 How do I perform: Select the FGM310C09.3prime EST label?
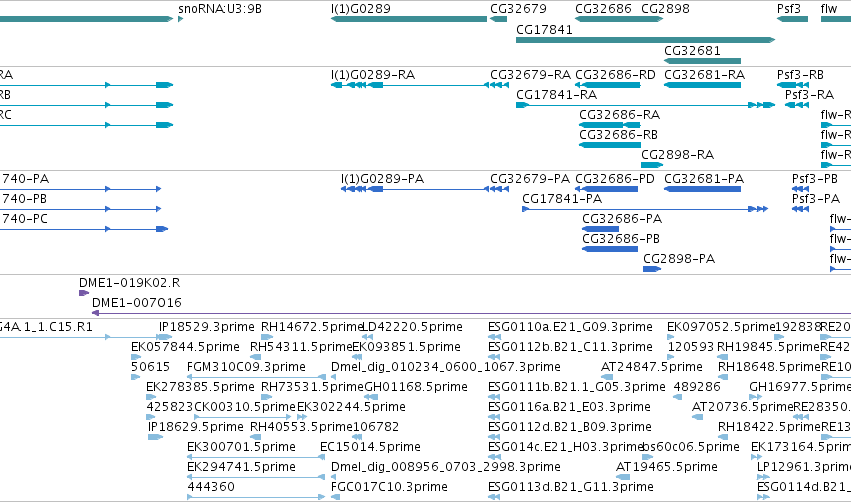[246, 367]
